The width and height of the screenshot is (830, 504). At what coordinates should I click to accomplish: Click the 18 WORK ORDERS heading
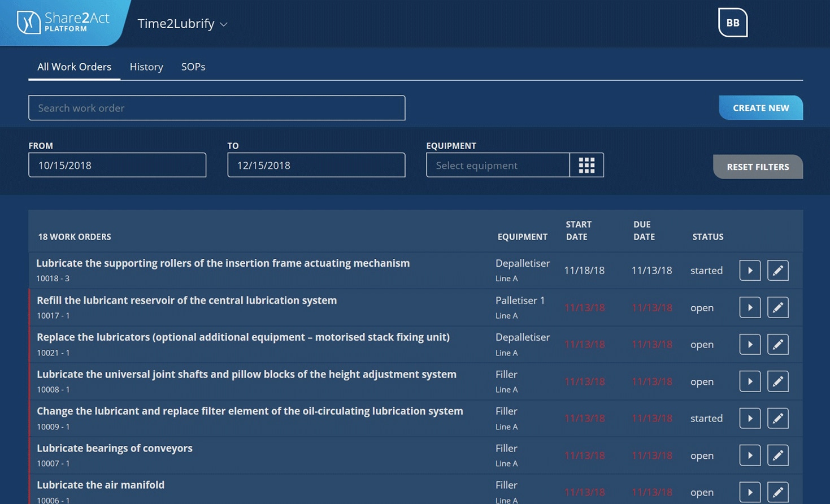[x=75, y=237]
